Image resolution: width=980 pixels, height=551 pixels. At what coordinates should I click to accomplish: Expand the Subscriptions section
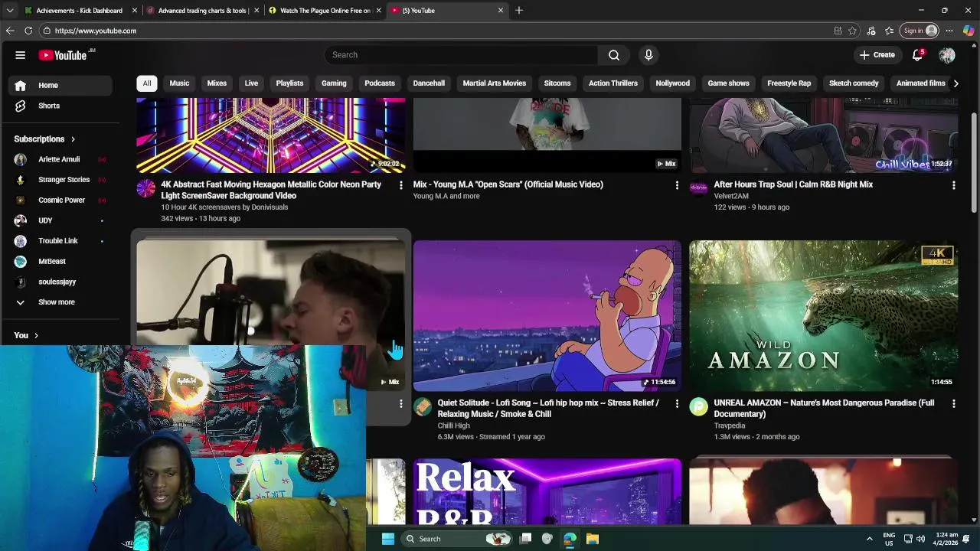[44, 139]
